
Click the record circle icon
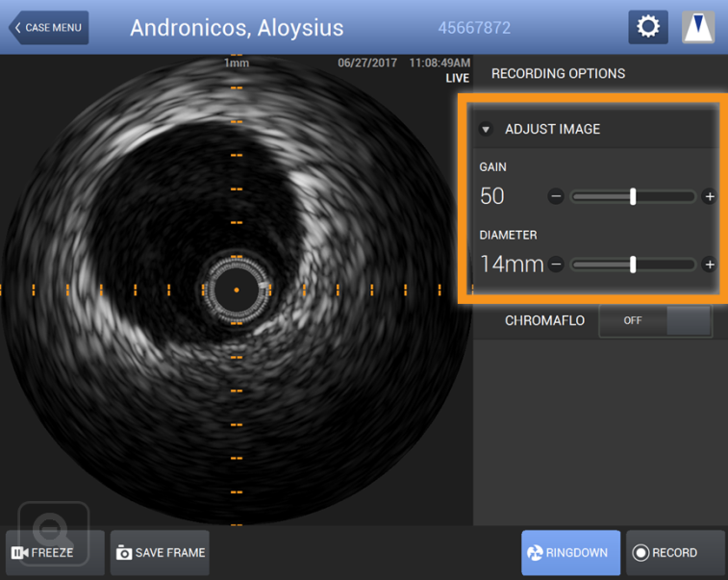[640, 553]
